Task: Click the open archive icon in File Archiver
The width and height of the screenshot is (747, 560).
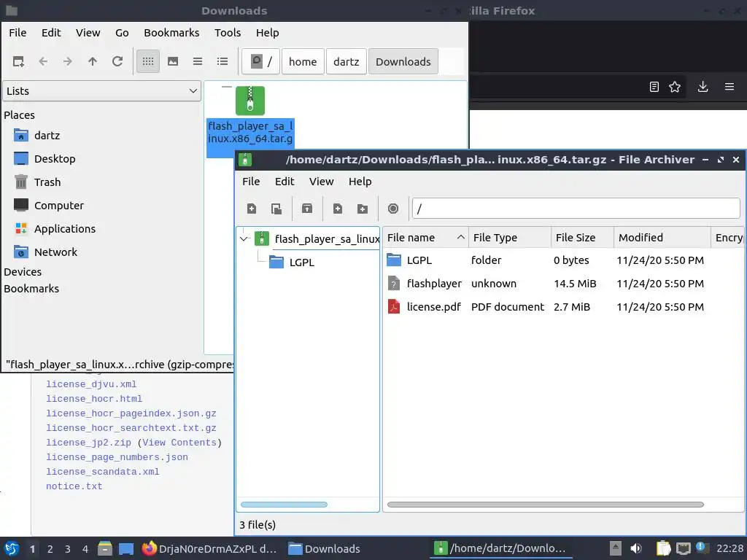Action: coord(276,209)
